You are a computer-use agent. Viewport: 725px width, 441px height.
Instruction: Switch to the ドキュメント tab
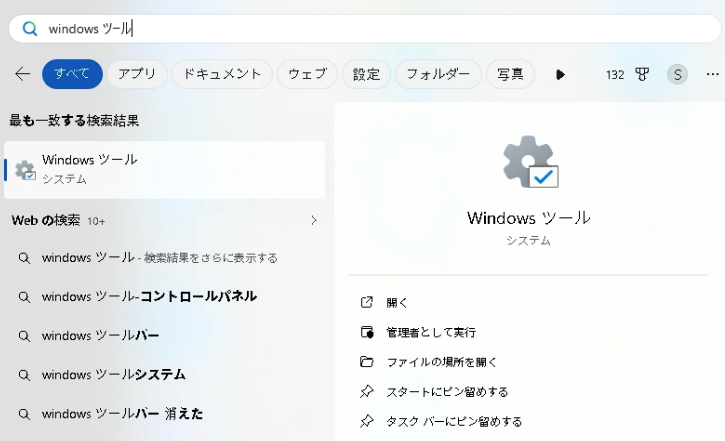point(221,74)
